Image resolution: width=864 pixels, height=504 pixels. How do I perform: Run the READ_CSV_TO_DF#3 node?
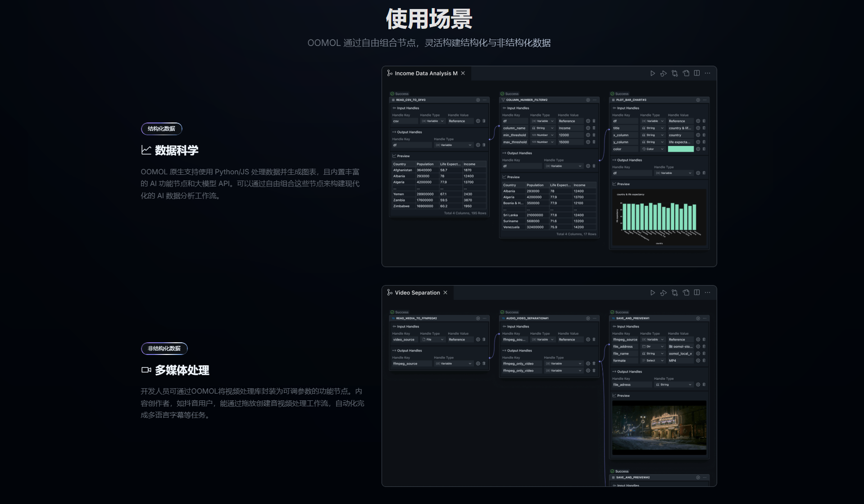pyautogui.click(x=478, y=100)
